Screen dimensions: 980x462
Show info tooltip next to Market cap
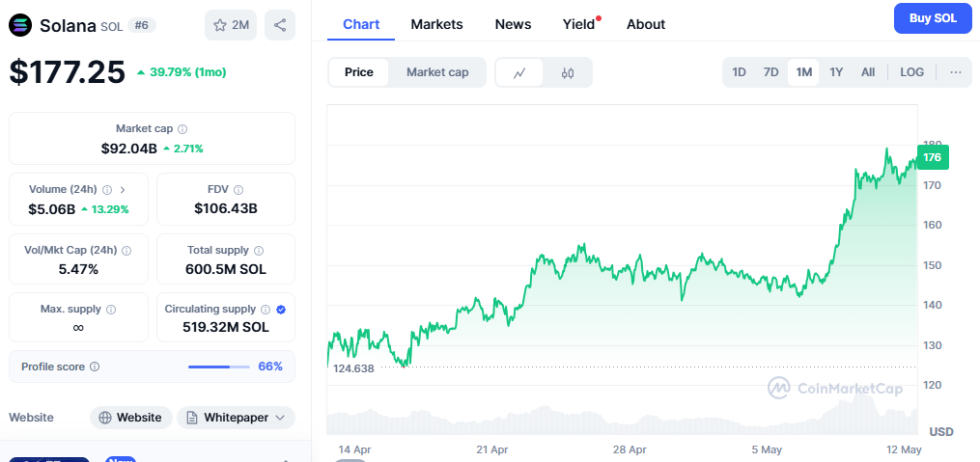[182, 129]
